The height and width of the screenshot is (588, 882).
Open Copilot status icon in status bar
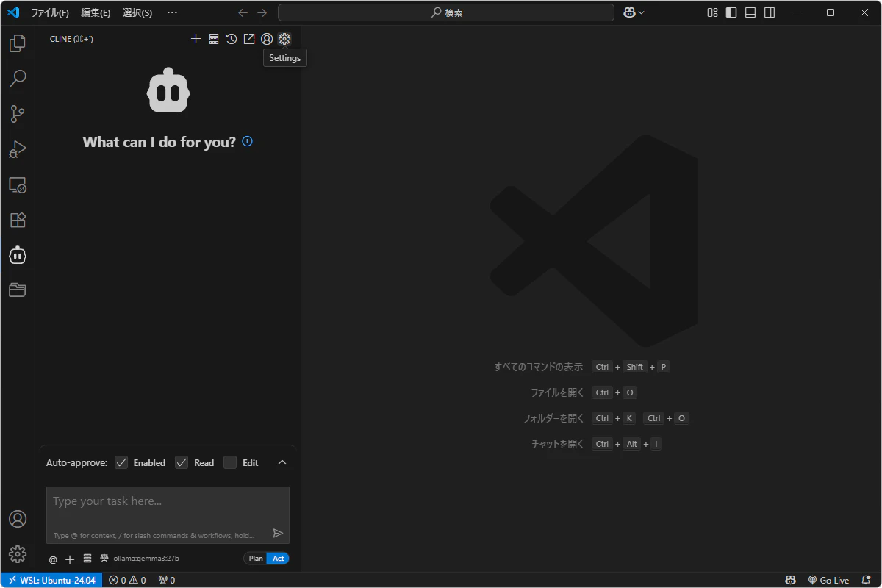click(790, 580)
